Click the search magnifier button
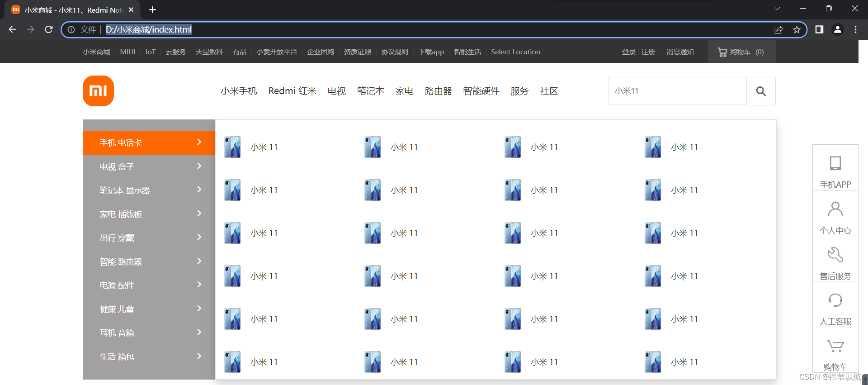 761,91
